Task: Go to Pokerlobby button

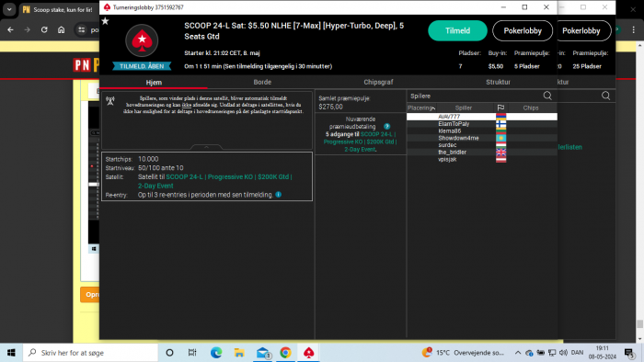Action: point(523,30)
